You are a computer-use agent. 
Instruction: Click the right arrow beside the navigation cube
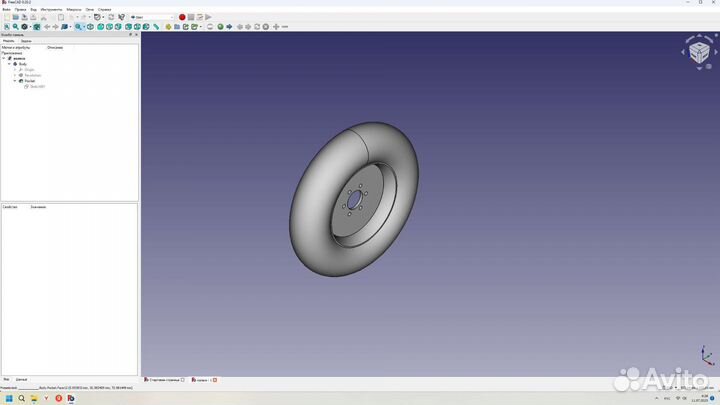click(716, 53)
